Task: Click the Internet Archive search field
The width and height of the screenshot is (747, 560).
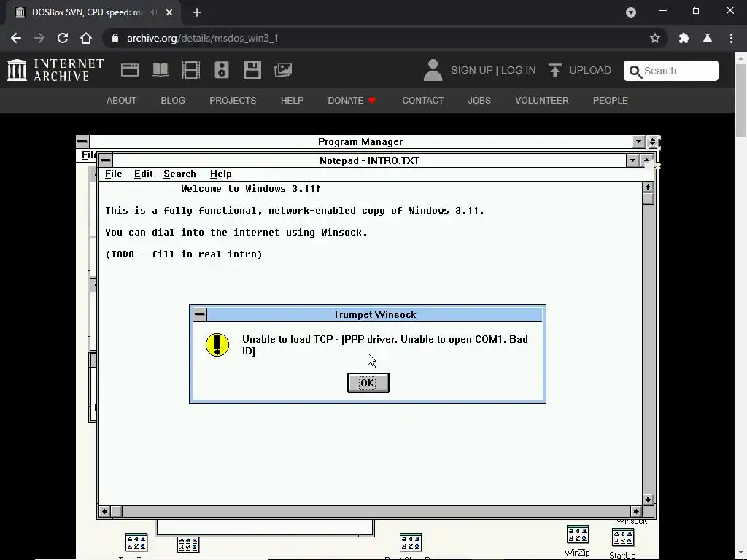Action: click(671, 71)
